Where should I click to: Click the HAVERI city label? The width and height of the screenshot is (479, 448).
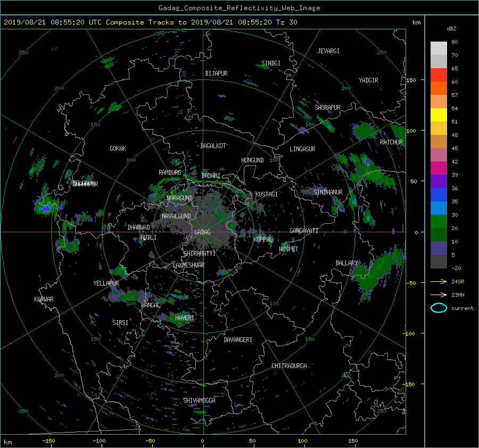pos(185,318)
